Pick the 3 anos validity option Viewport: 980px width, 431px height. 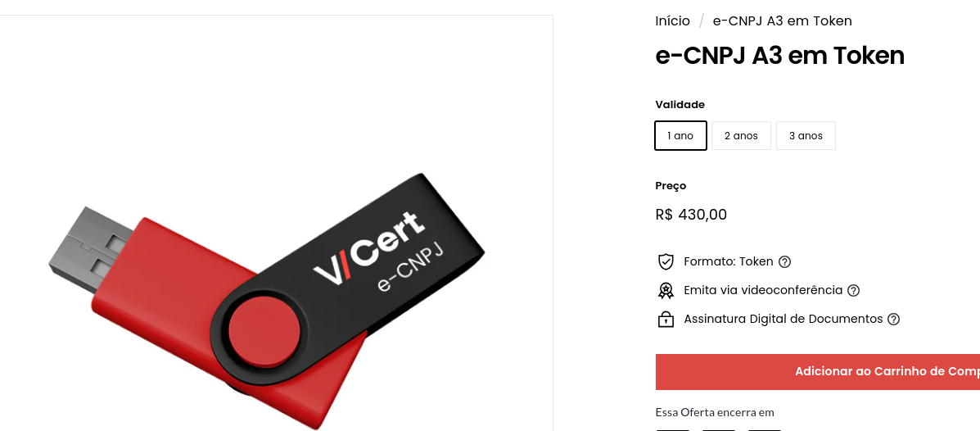coord(806,136)
